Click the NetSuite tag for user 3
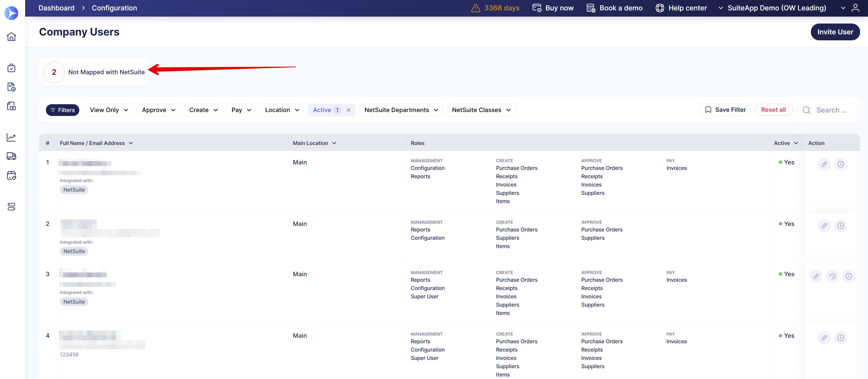The image size is (868, 379). [x=74, y=302]
